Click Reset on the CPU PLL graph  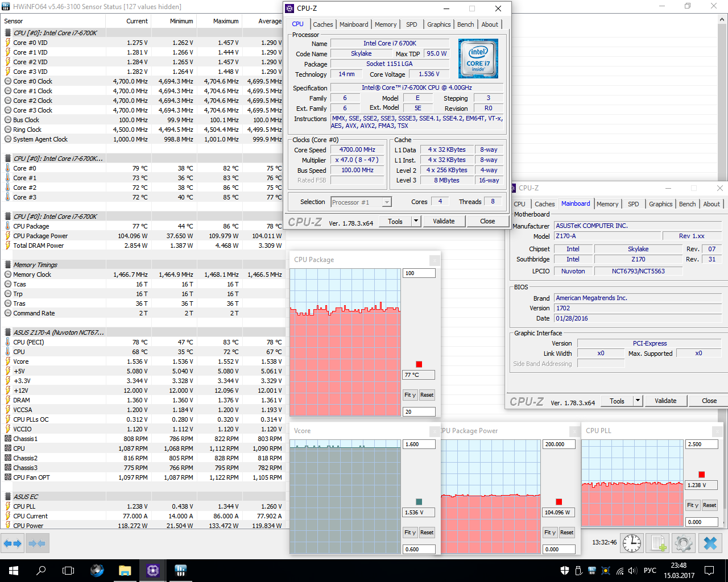point(709,505)
